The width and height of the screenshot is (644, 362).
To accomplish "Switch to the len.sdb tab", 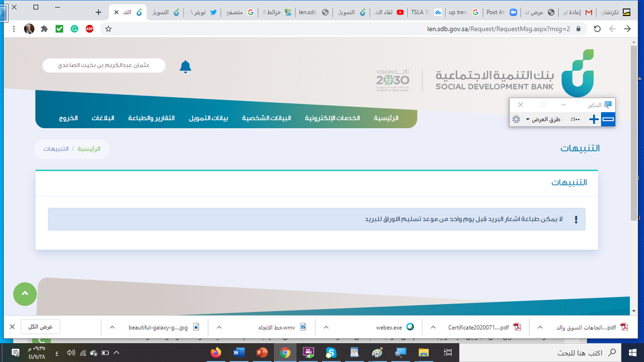I will 314,12.
